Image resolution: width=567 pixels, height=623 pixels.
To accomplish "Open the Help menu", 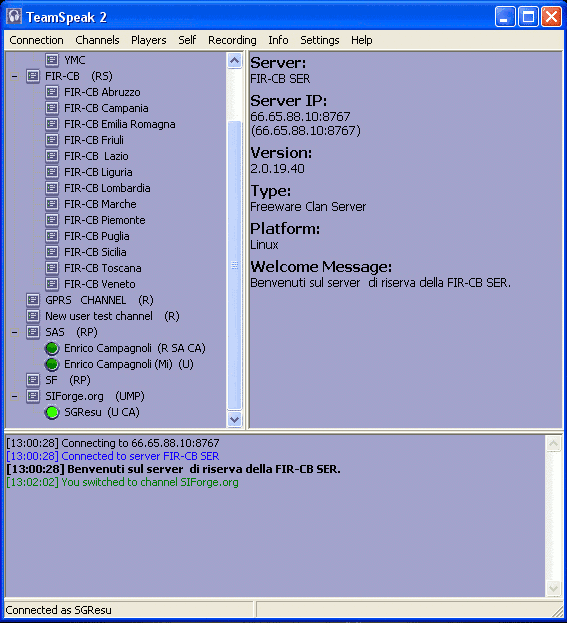I will click(x=362, y=40).
